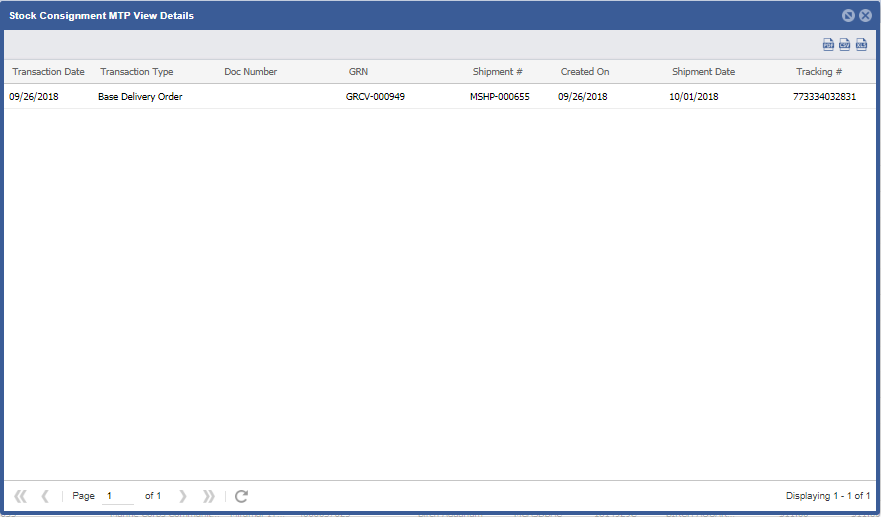Export the grid as CSV
The width and height of the screenshot is (881, 517).
pos(844,45)
